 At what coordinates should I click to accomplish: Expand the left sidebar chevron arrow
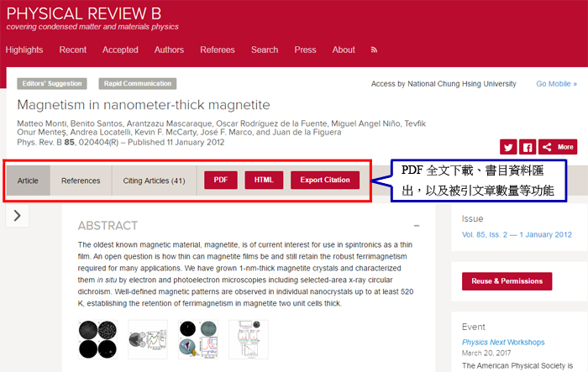click(17, 217)
